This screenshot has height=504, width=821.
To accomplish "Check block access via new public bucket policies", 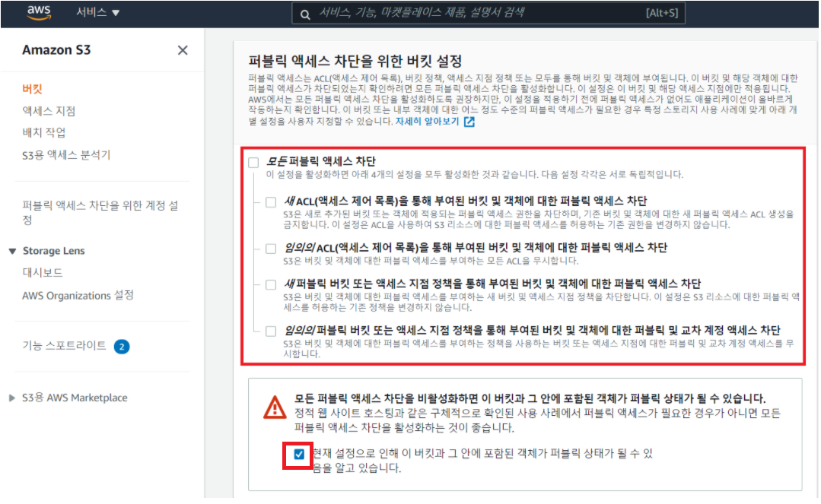I will (271, 285).
